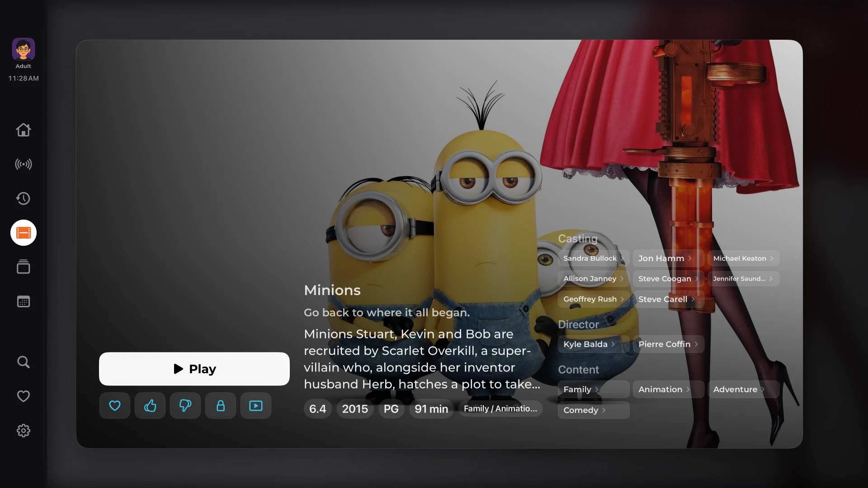
Task: Click the 6.4 rating badge
Action: (318, 409)
